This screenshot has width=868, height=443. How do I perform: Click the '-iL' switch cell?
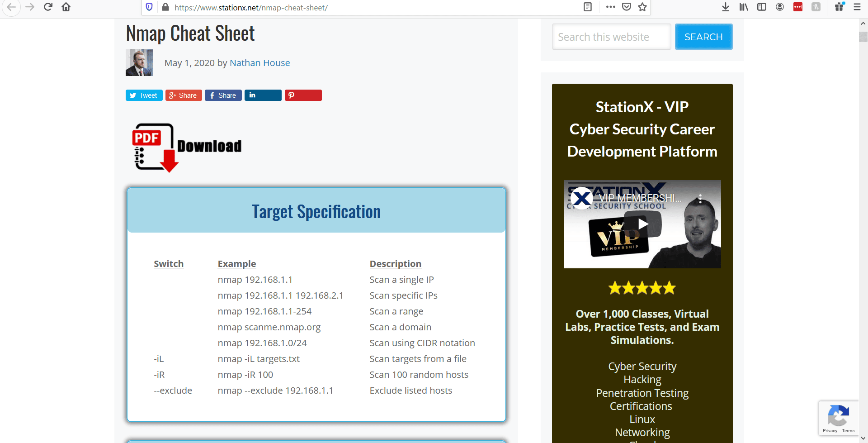pyautogui.click(x=159, y=359)
